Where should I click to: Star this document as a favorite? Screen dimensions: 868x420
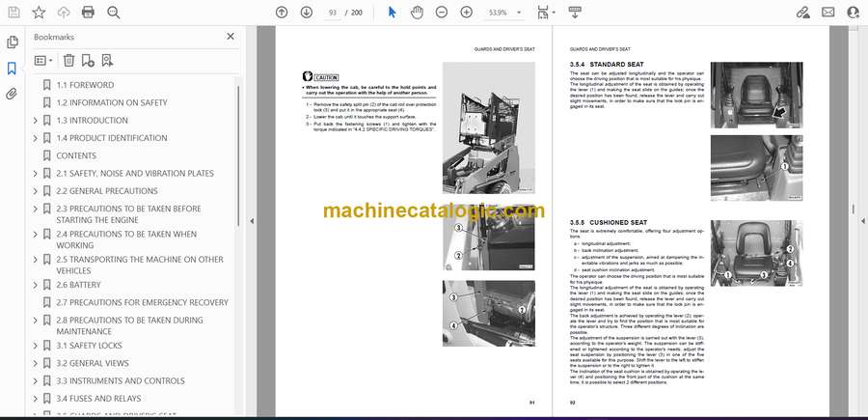[x=39, y=13]
